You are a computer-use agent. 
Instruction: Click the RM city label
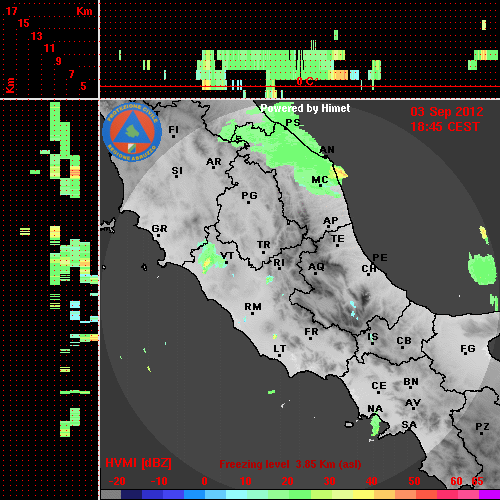coord(253,306)
